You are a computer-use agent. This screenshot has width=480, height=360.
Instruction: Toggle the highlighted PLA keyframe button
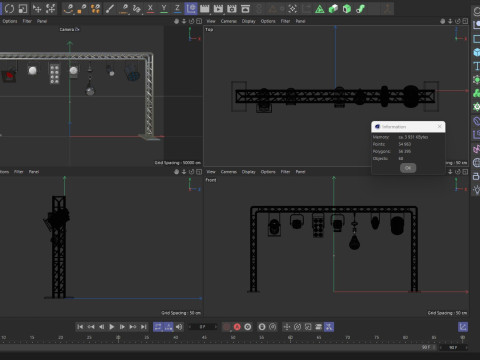pos(329,327)
